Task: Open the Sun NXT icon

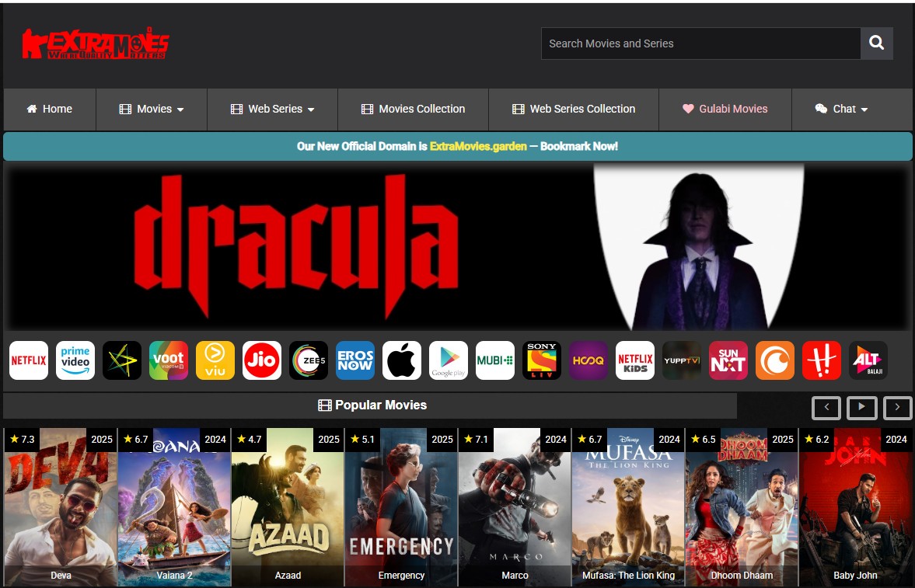Action: (x=728, y=360)
